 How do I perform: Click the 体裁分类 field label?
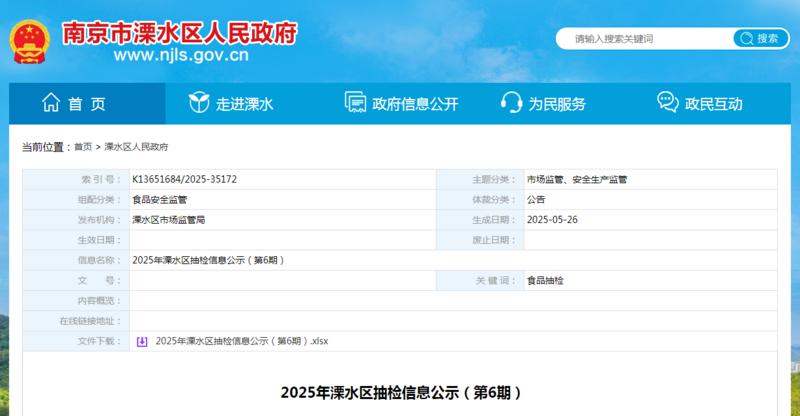(494, 200)
